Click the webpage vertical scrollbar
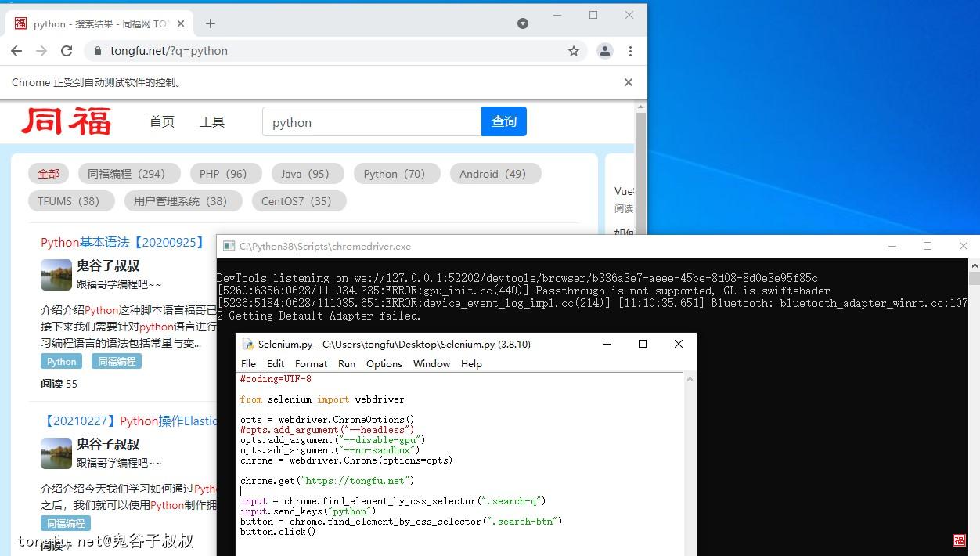980x556 pixels. tap(641, 157)
